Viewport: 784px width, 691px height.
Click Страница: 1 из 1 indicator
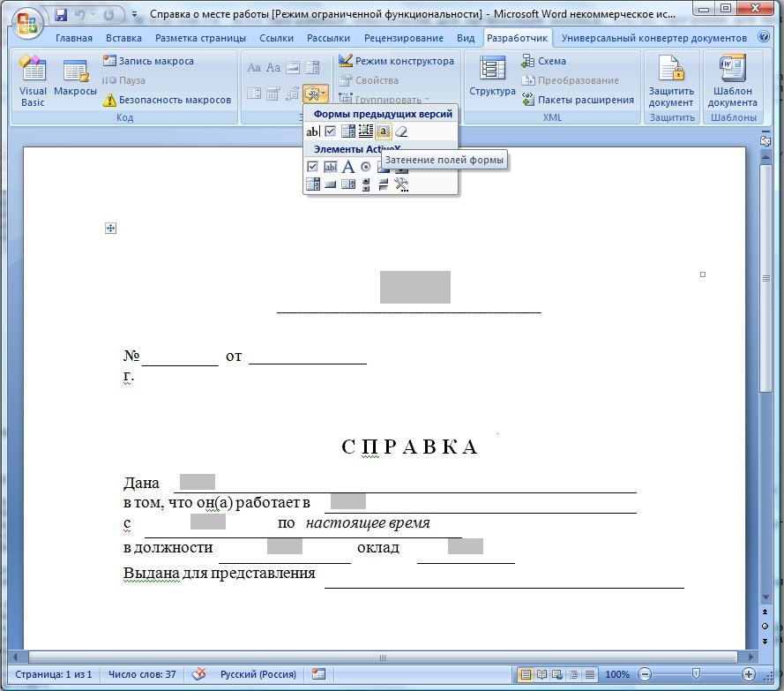pos(54,674)
